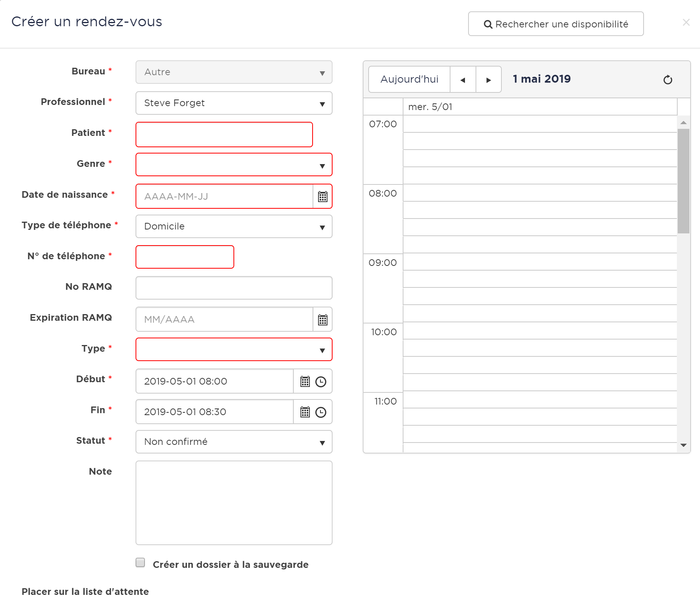Expand the Type de téléphone dropdown
Screen dimensions: 700x598
pyautogui.click(x=234, y=226)
